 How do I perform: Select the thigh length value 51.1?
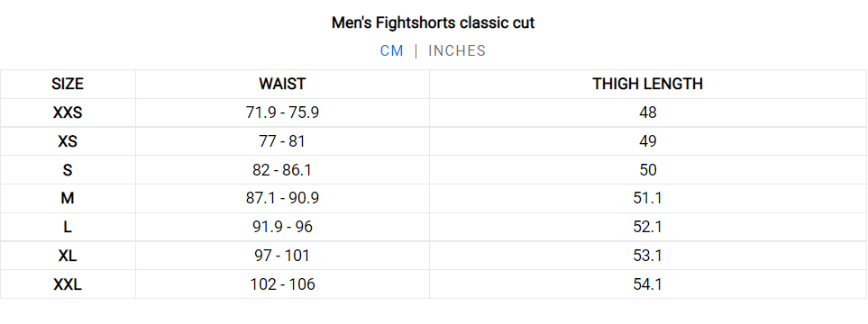648,199
